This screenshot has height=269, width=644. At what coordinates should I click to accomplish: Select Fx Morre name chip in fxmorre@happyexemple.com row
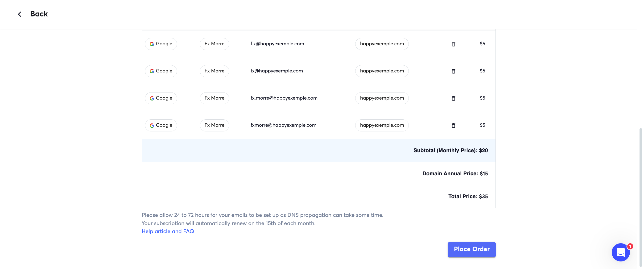(214, 125)
